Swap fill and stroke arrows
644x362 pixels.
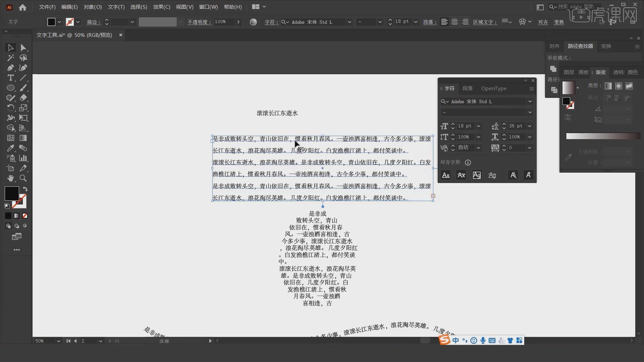(x=25, y=189)
